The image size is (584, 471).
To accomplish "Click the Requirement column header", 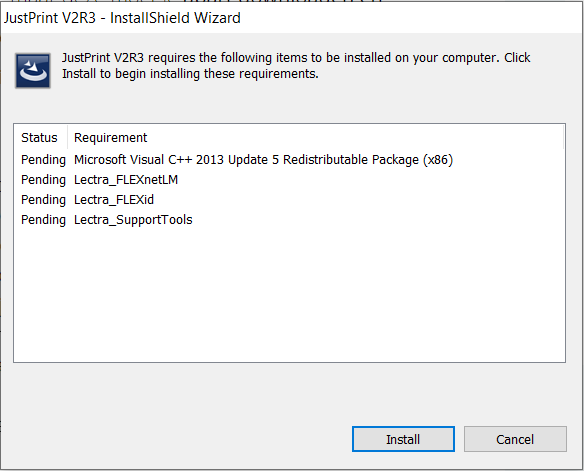I will tap(111, 138).
